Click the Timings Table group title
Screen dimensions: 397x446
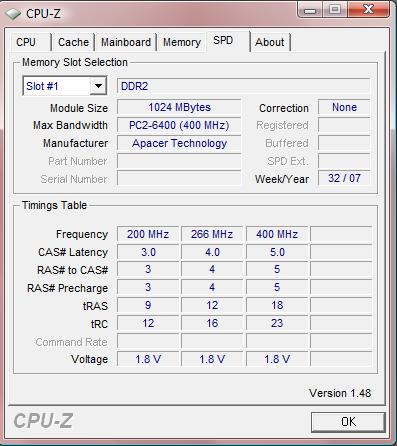(x=54, y=205)
